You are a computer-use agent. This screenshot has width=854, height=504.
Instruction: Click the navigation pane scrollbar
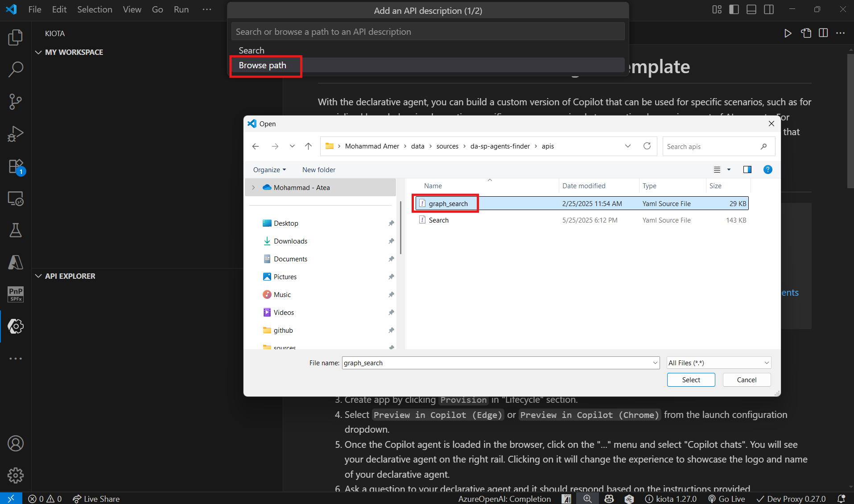pos(400,227)
